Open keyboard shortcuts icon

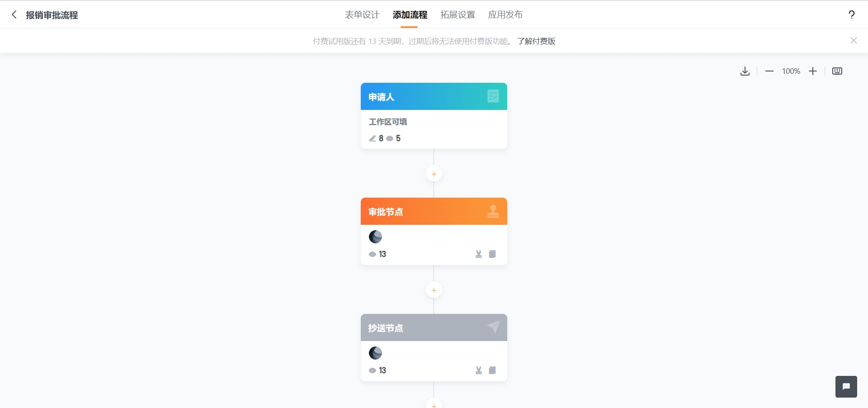click(x=837, y=71)
